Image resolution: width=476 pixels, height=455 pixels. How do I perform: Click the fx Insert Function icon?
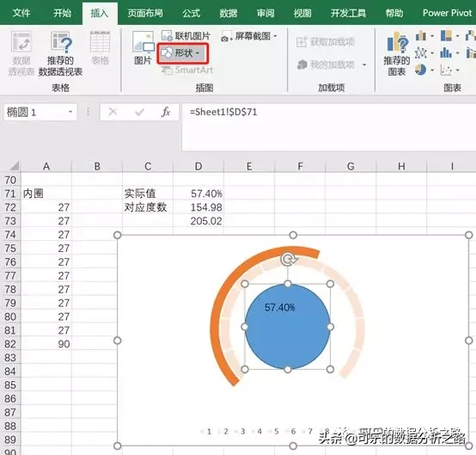pos(166,112)
